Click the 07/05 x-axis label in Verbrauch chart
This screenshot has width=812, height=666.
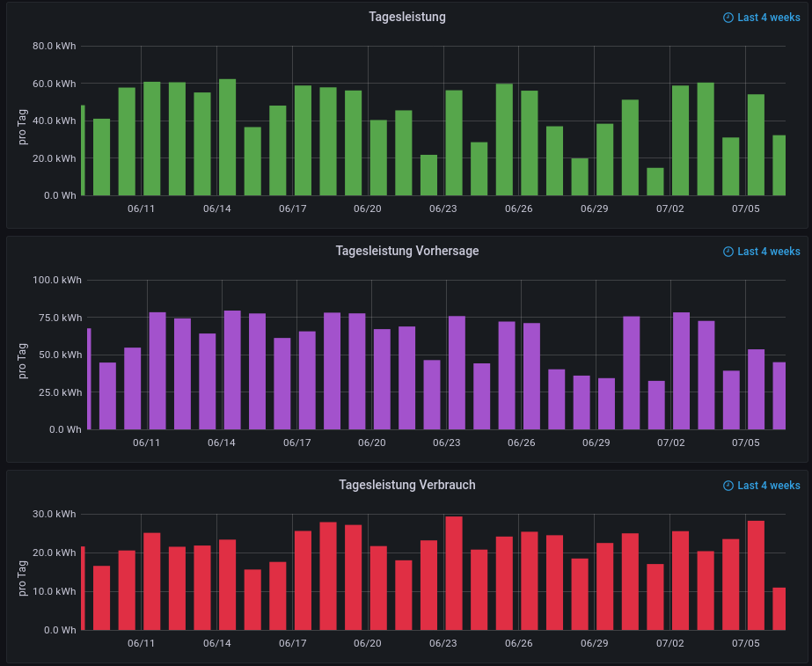[x=745, y=644]
